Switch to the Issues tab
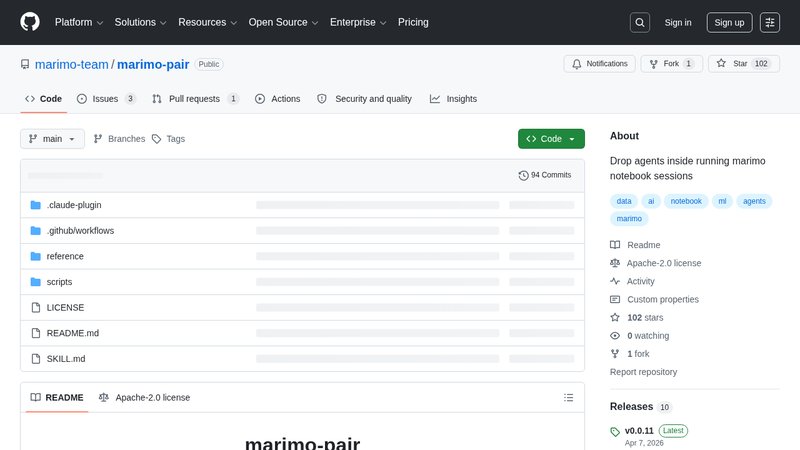The image size is (800, 450). tap(107, 99)
